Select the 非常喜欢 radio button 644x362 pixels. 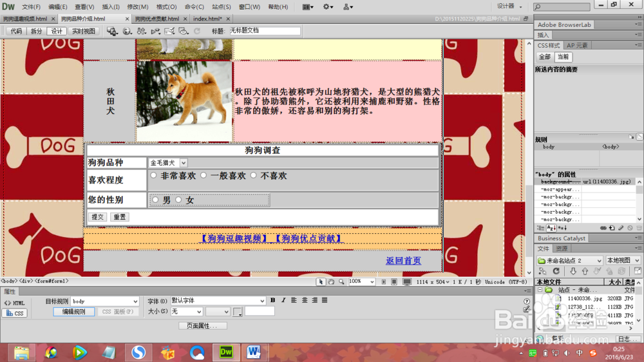[154, 175]
